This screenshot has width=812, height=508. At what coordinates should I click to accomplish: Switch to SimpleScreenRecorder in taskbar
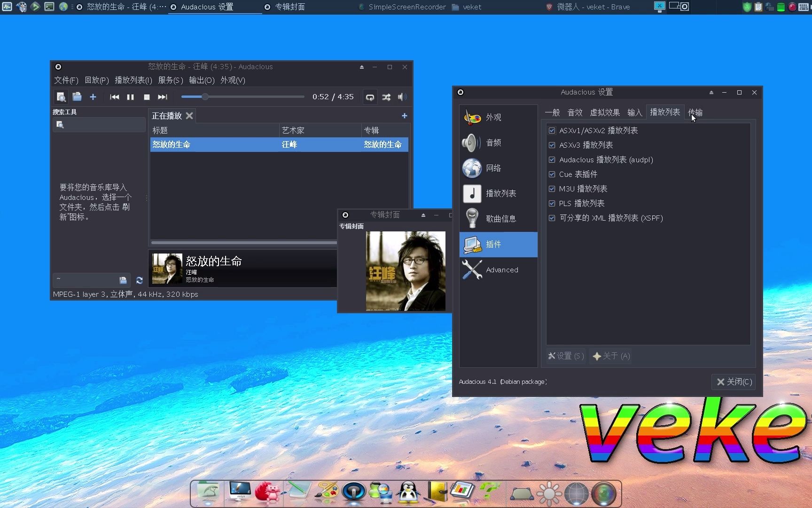point(402,7)
